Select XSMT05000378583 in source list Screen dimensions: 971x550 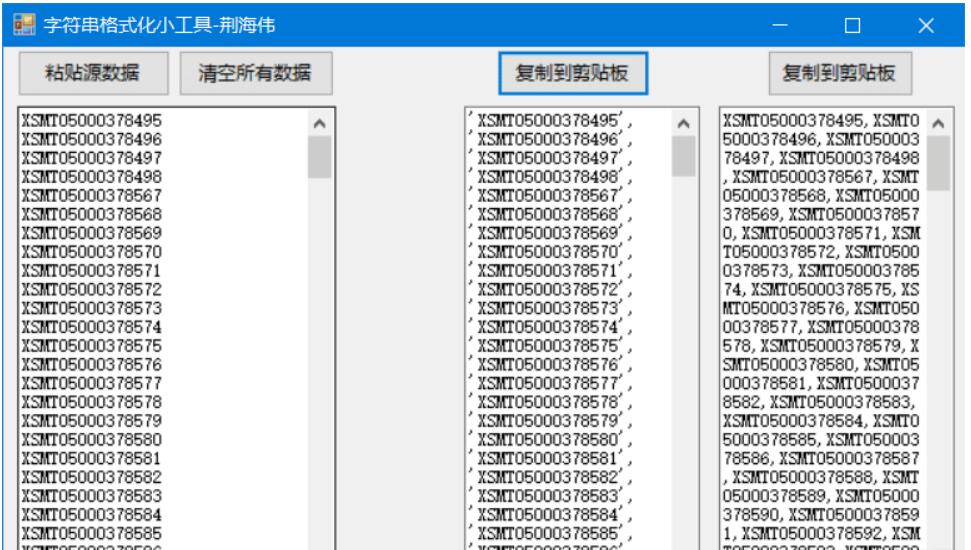coord(92,496)
